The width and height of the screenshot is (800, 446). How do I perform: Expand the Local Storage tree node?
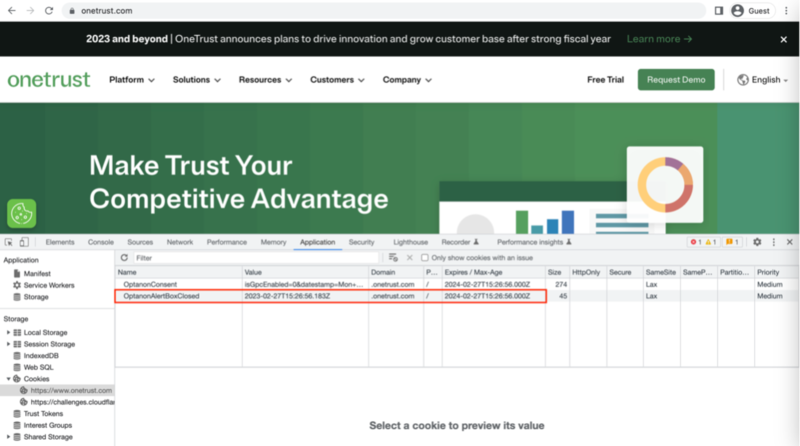8,332
